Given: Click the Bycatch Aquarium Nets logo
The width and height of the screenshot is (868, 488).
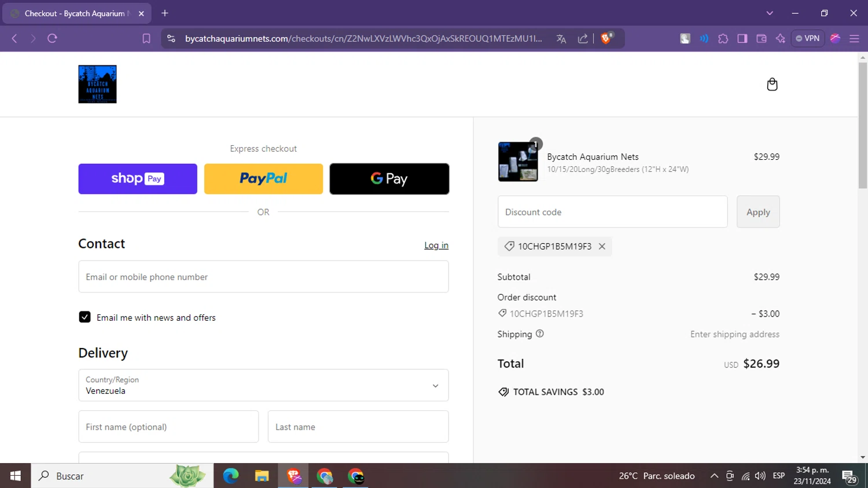Looking at the screenshot, I should pos(97,84).
